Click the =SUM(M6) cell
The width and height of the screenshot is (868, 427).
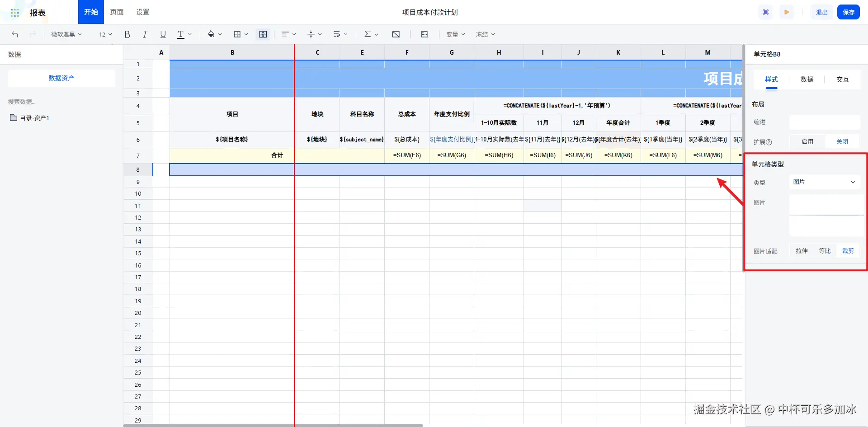tap(708, 155)
